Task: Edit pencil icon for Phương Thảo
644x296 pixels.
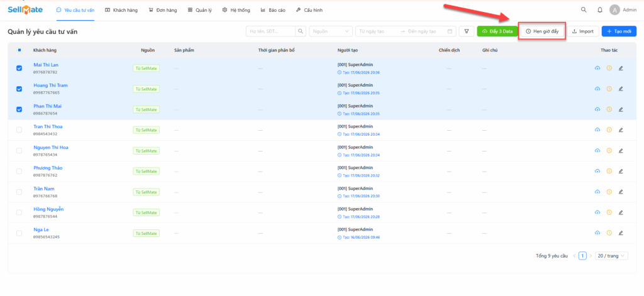Action: [621, 171]
